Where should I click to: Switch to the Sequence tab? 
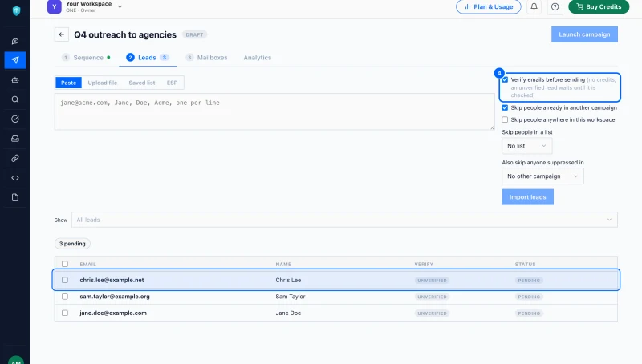point(86,58)
